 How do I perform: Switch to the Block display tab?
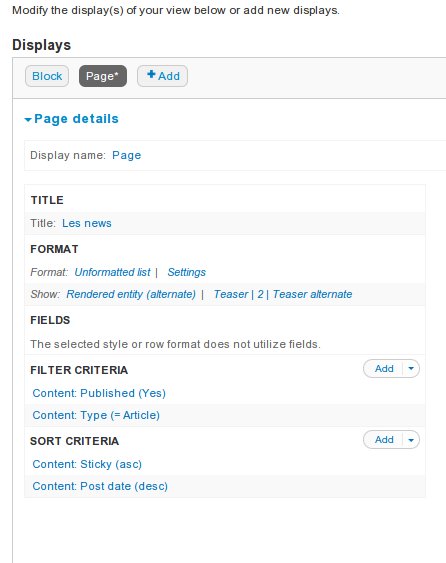point(47,76)
